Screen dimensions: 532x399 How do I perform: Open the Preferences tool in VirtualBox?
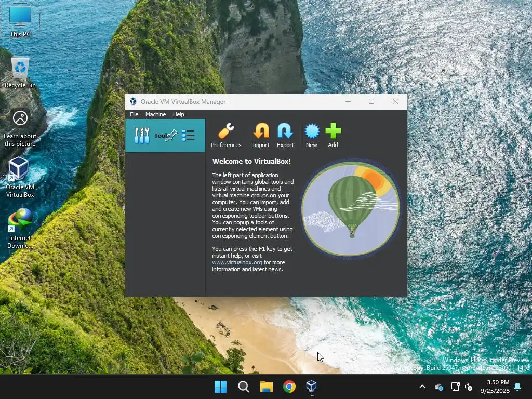pos(226,136)
